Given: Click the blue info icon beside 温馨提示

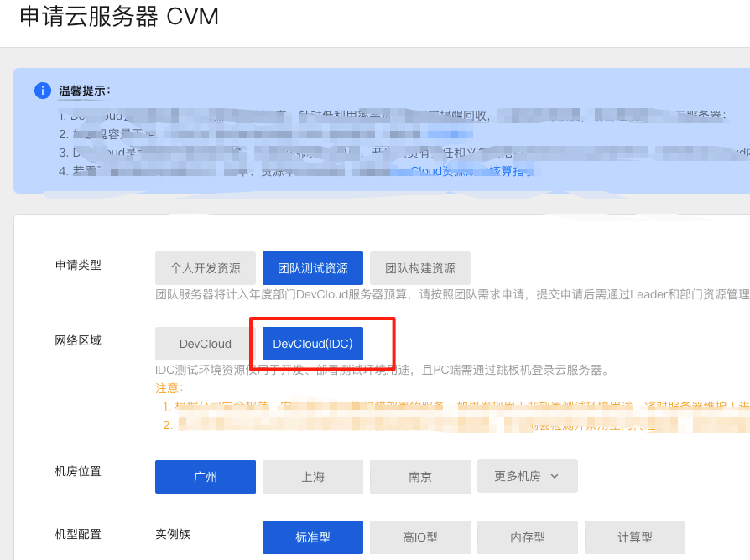Looking at the screenshot, I should (43, 90).
